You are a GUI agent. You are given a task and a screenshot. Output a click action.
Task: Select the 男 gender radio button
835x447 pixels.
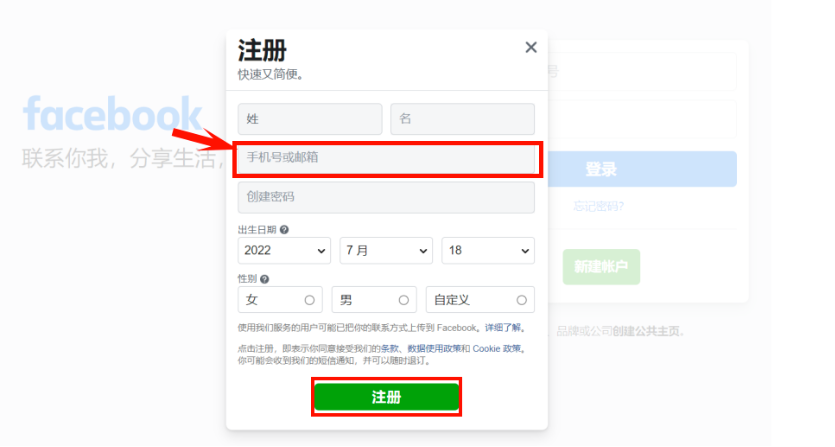404,300
